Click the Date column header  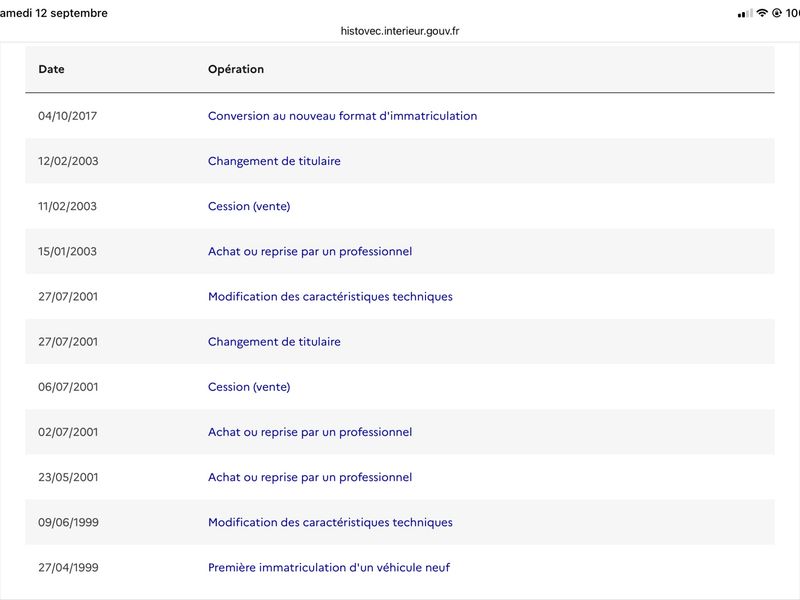coord(52,69)
